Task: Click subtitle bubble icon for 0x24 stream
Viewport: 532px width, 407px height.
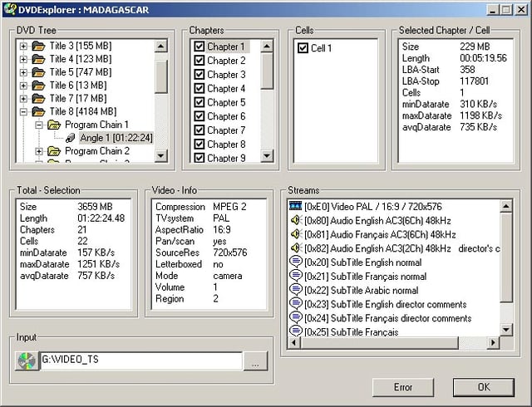Action: pyautogui.click(x=296, y=318)
